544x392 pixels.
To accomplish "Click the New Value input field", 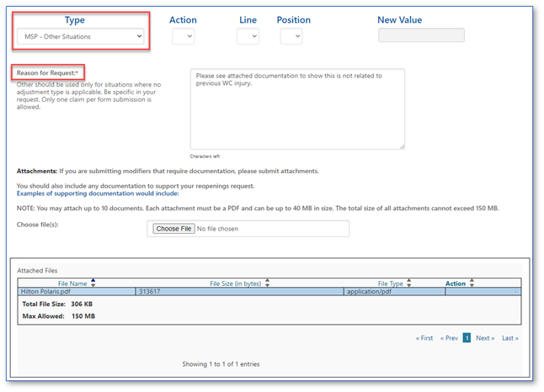I will coord(421,35).
